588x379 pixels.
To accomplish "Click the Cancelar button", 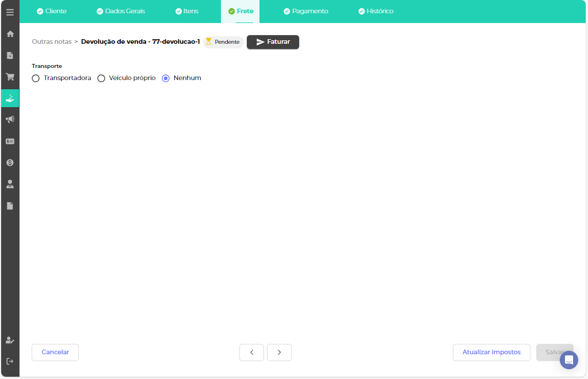I will coord(55,353).
